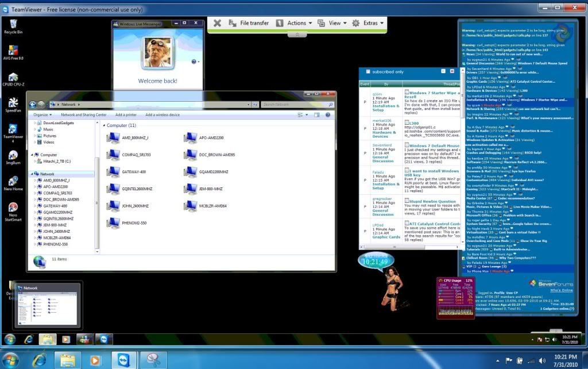The width and height of the screenshot is (588, 369).
Task: Select Hitachi_2_TB (C:) in the navigation tree
Action: 57,162
